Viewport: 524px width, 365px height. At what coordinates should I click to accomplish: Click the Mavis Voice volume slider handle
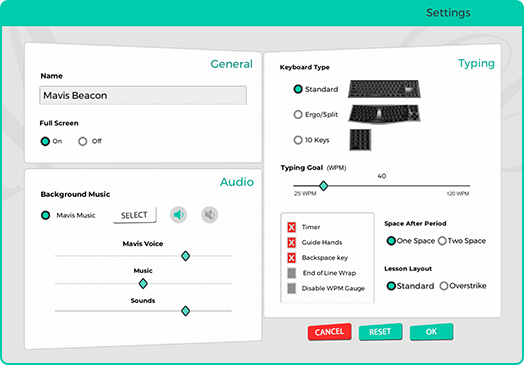(x=185, y=256)
